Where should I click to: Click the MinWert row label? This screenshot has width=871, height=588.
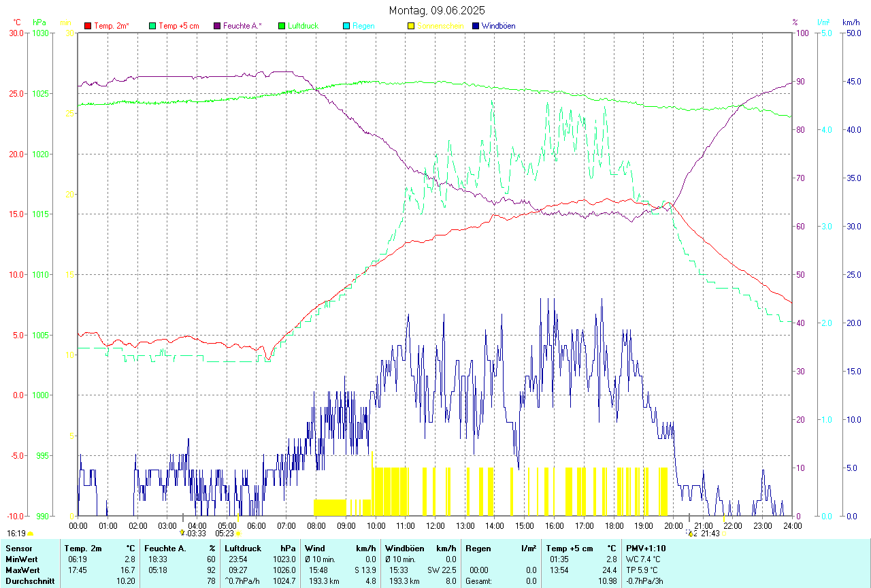[21, 559]
